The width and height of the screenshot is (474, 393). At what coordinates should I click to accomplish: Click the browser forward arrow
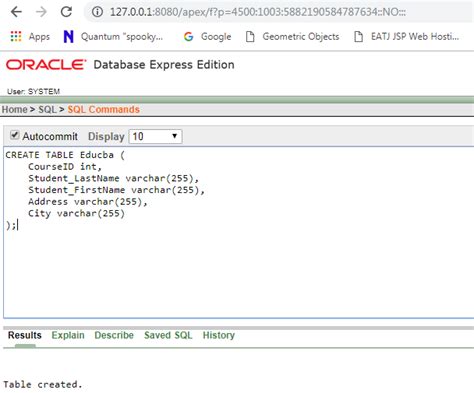pyautogui.click(x=41, y=12)
